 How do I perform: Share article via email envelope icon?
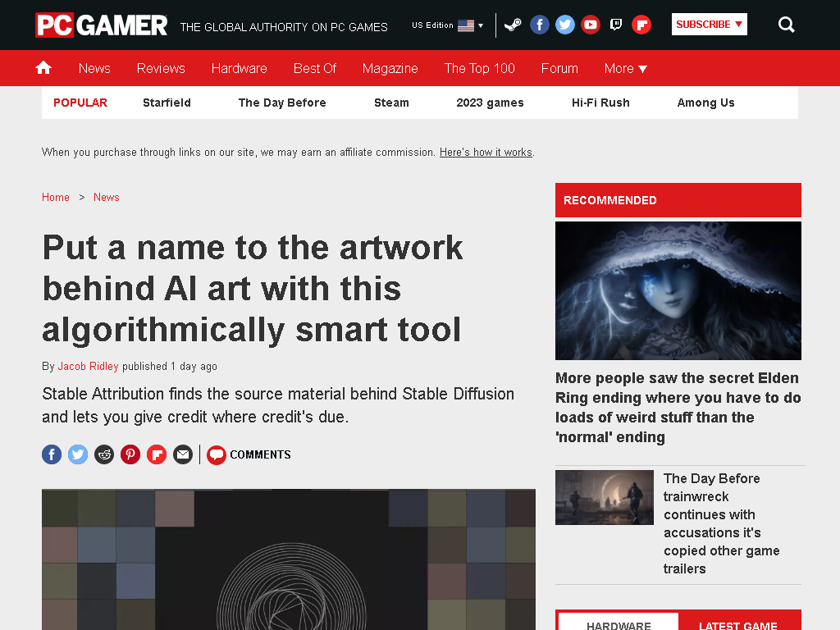point(183,454)
